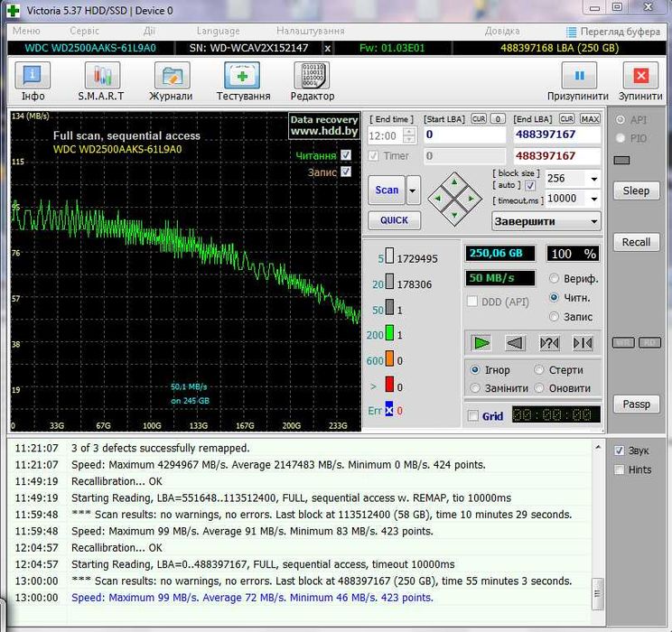Image resolution: width=672 pixels, height=632 pixels.
Task: Select the Стерти radio option
Action: tap(539, 370)
